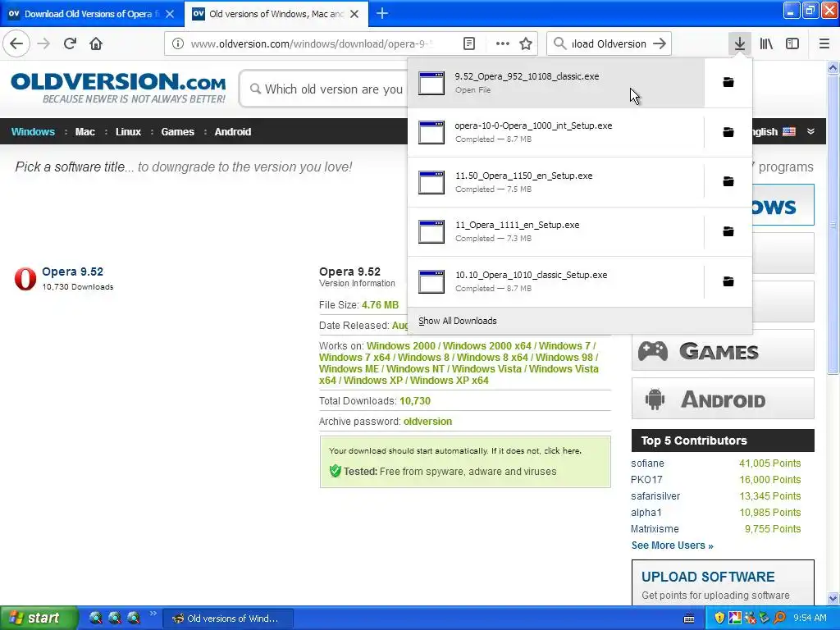Reload the current page

pos(70,43)
